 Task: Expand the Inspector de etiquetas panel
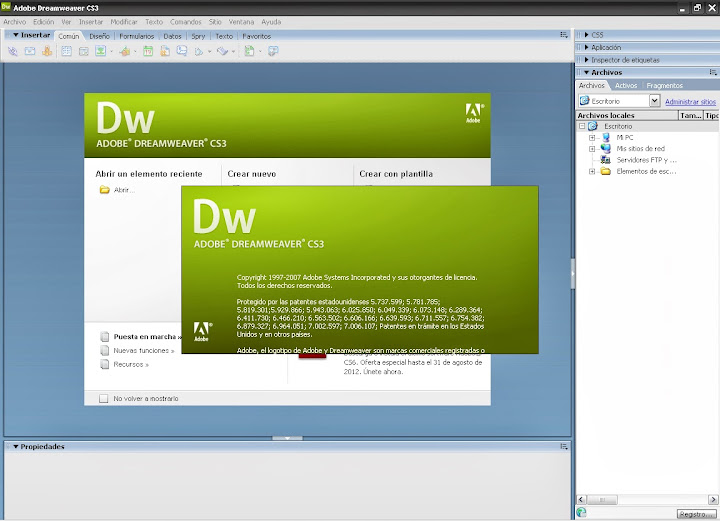tap(586, 60)
